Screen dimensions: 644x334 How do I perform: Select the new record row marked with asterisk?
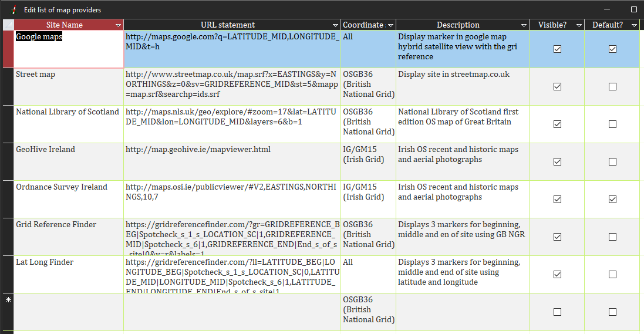coord(8,312)
